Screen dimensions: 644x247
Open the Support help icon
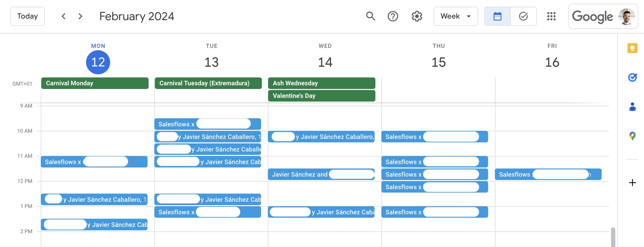(x=393, y=16)
